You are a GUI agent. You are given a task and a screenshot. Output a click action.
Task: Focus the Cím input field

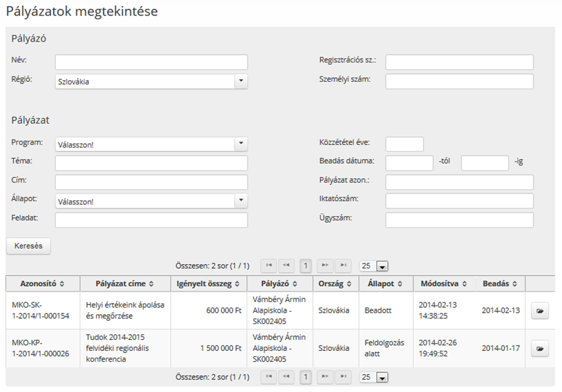[151, 182]
